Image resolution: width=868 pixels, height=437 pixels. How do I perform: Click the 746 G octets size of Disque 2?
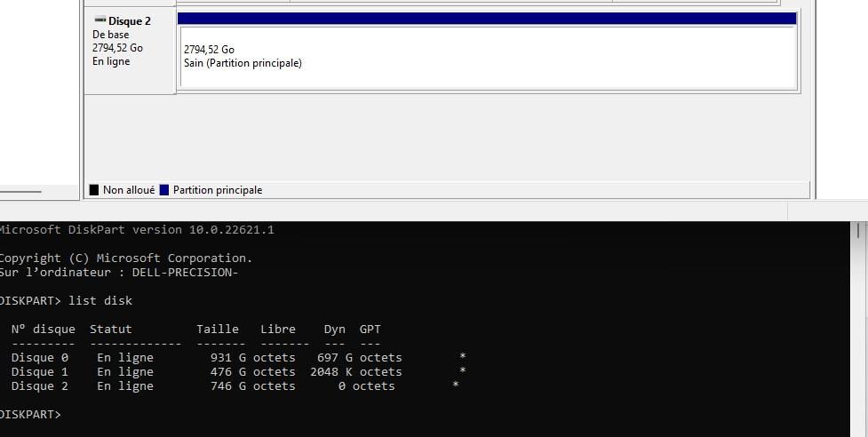click(x=252, y=386)
